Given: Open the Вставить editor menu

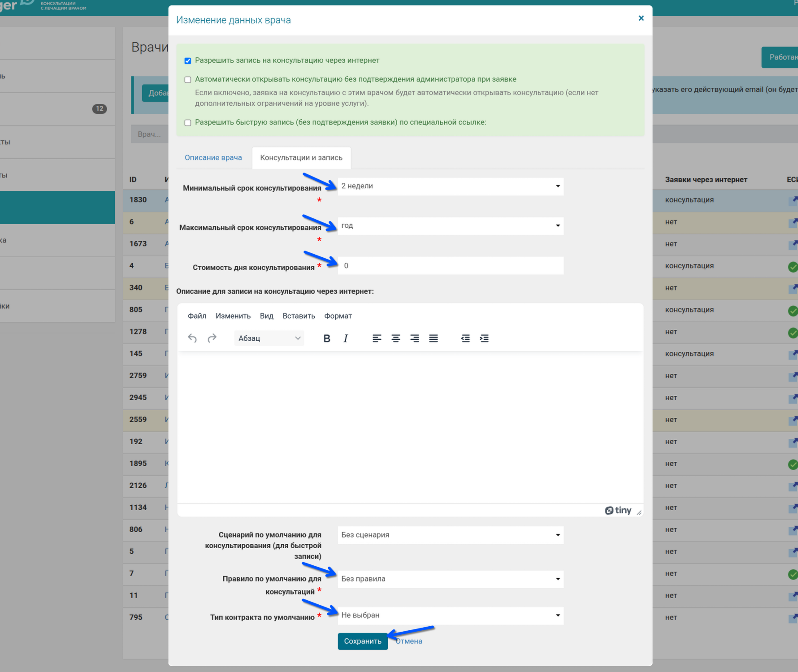Looking at the screenshot, I should click(299, 316).
